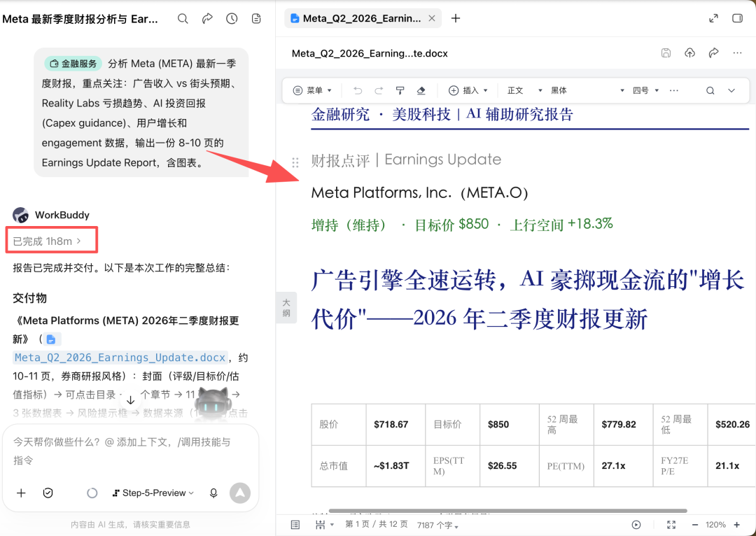The image size is (756, 536).
Task: Click the 27.1x PE(TTM) value cell
Action: tap(624, 466)
